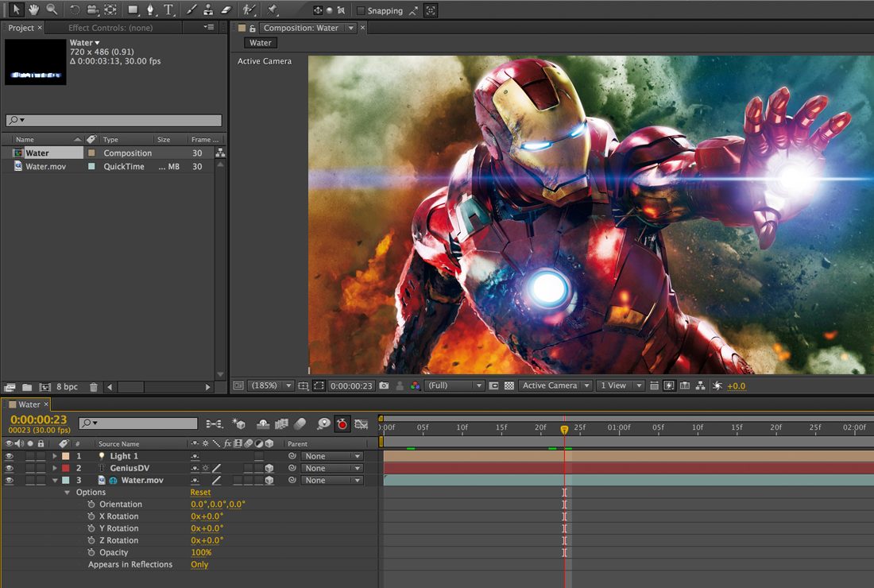This screenshot has height=588, width=874.
Task: Select the Rotation tool
Action: 75,10
